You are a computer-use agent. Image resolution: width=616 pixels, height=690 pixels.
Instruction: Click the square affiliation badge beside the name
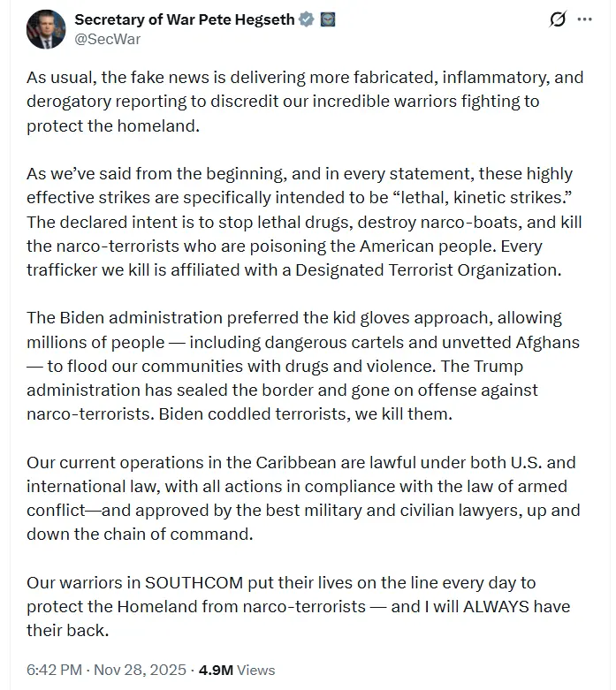328,19
